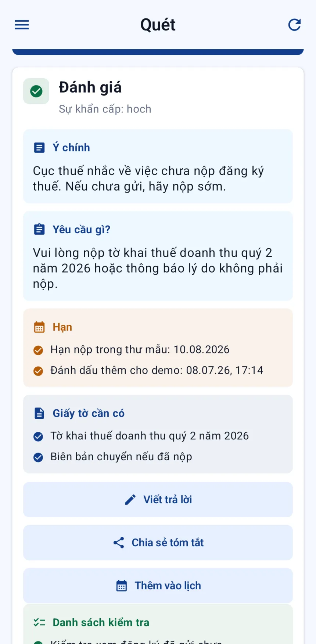Tap the blue progress bar under header

[x=158, y=52]
